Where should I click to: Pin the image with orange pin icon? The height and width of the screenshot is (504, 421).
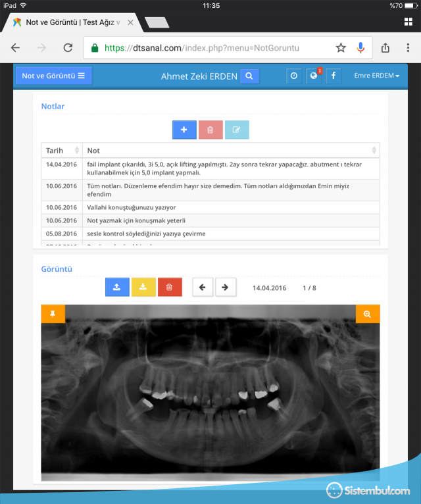pyautogui.click(x=53, y=314)
